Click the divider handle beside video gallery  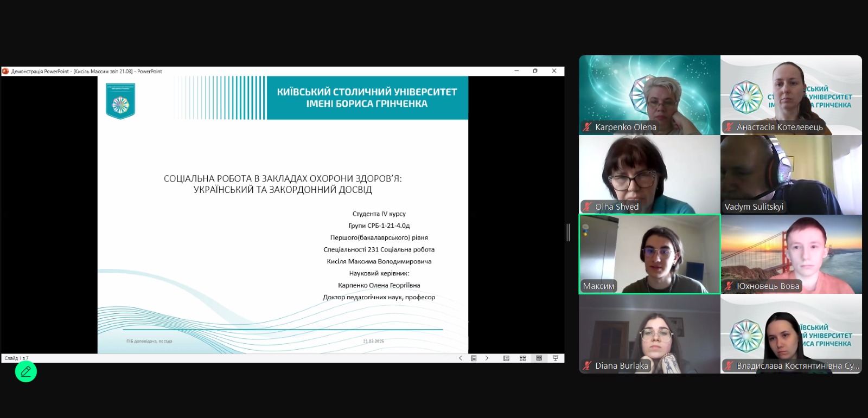(568, 232)
